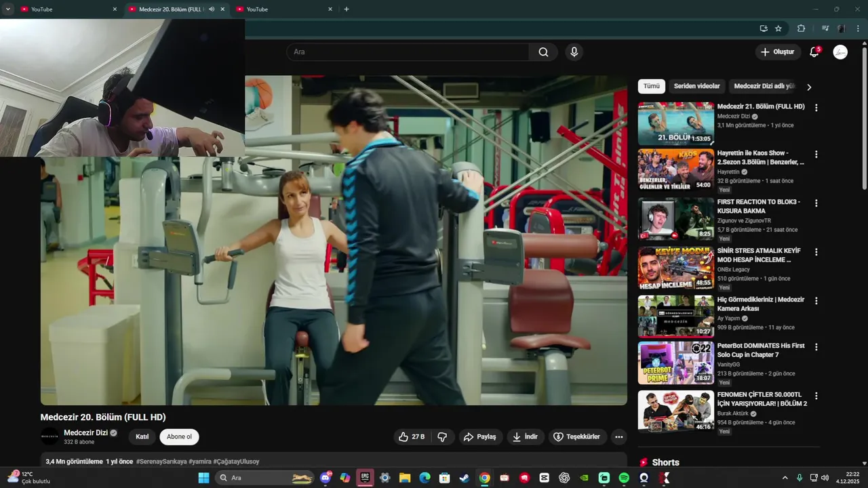Select the Medcezir Dizi adlı filter chip
868x488 pixels.
pos(764,86)
